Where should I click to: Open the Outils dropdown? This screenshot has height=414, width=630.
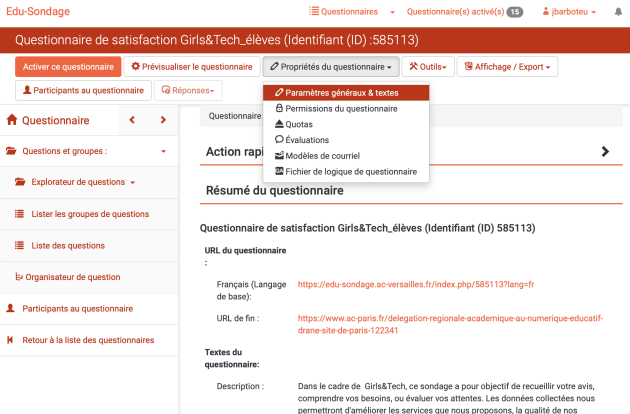point(428,67)
